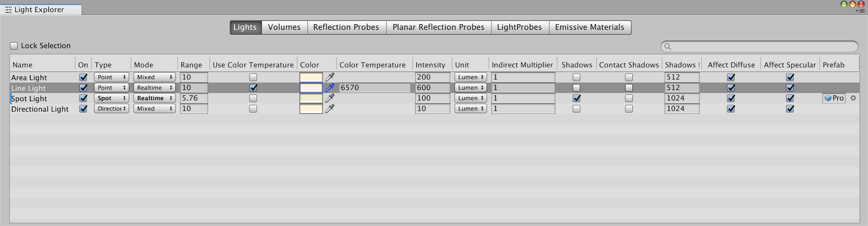Click the Line Light Color Temperature field
Image resolution: width=868 pixels, height=226 pixels.
(x=374, y=88)
